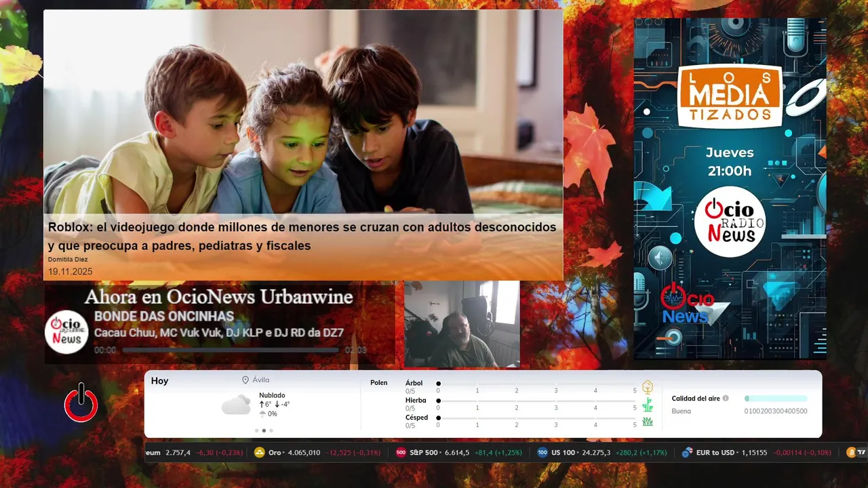
Task: Click the Ahora en OcioNews Urbanwine heading
Action: [x=218, y=297]
